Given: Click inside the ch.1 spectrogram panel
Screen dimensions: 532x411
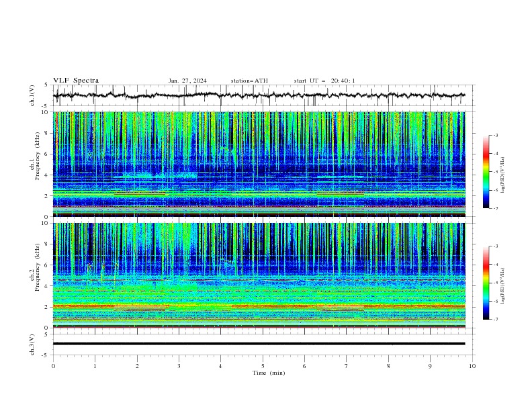Looking at the screenshot, I should (259, 164).
